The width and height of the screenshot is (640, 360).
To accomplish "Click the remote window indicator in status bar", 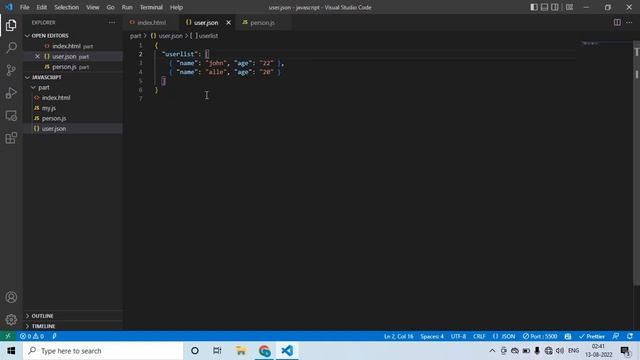I will [x=8, y=336].
